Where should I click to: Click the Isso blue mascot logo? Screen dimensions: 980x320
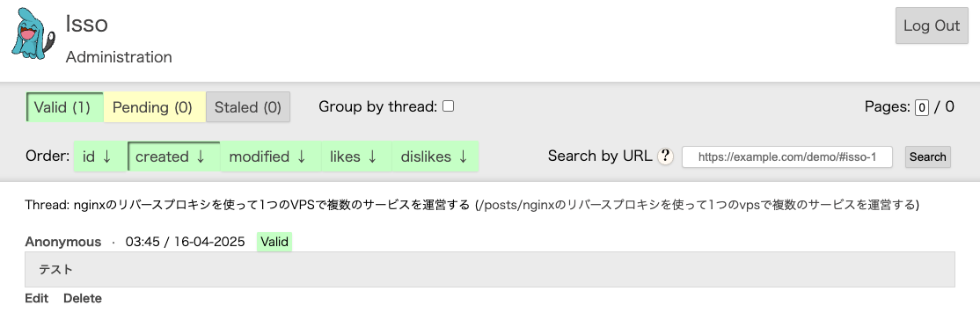pyautogui.click(x=29, y=33)
